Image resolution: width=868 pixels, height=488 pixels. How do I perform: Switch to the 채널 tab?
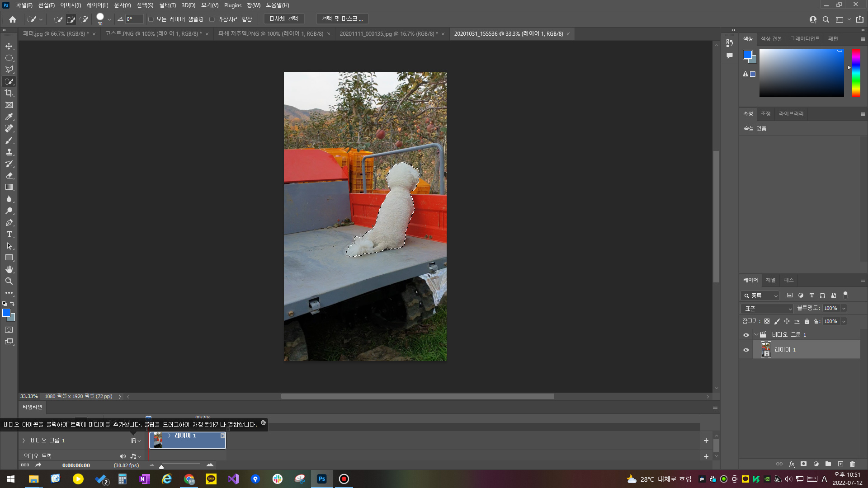point(771,280)
